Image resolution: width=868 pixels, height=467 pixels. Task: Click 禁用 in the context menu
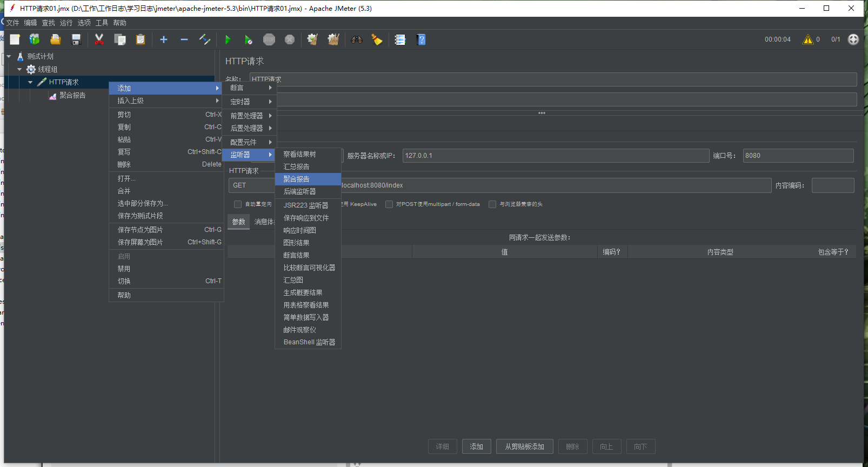[166, 269]
